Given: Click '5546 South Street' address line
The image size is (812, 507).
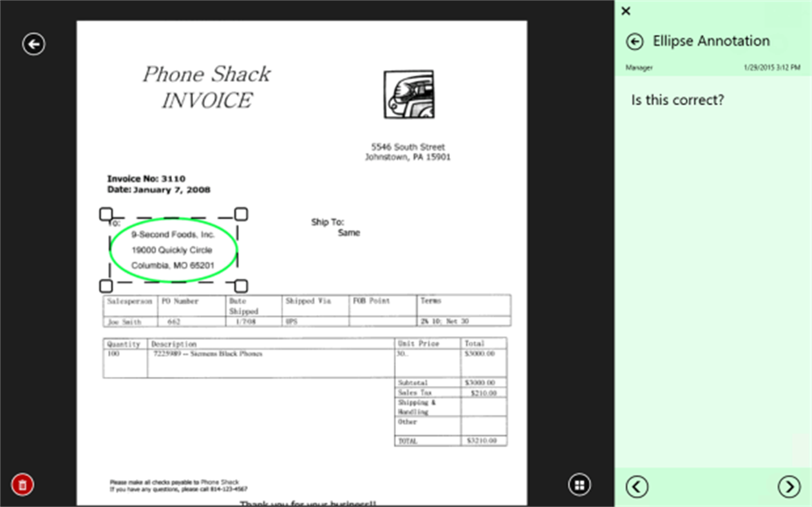Looking at the screenshot, I should (x=408, y=147).
